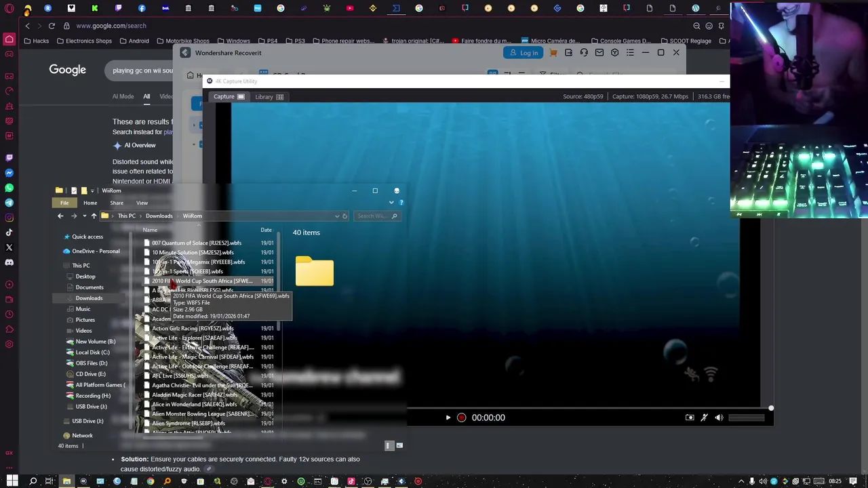Open the Windows Start menu
This screenshot has height=488, width=868.
click(x=12, y=481)
